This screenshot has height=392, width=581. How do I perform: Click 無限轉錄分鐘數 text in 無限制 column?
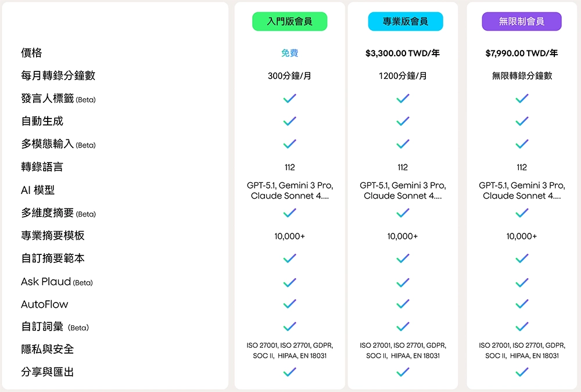point(522,76)
